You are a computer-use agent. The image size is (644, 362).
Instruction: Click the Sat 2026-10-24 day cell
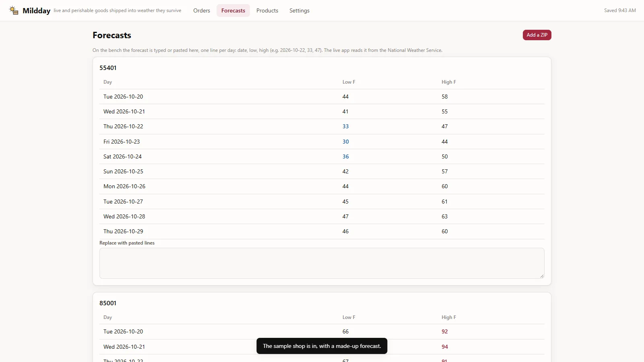coord(122,156)
